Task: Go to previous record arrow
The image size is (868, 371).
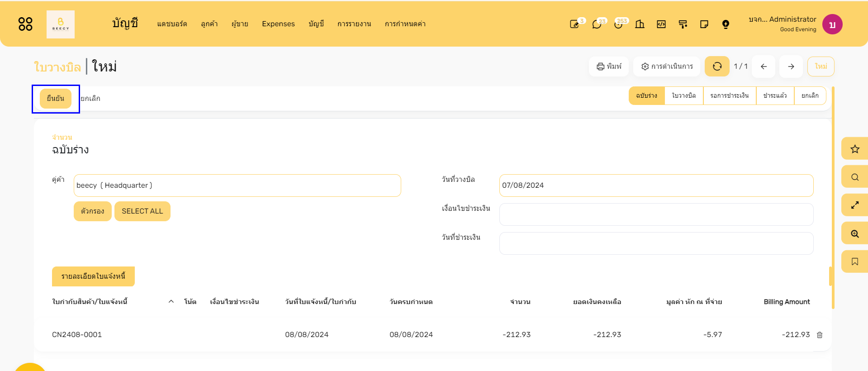Action: click(x=764, y=67)
